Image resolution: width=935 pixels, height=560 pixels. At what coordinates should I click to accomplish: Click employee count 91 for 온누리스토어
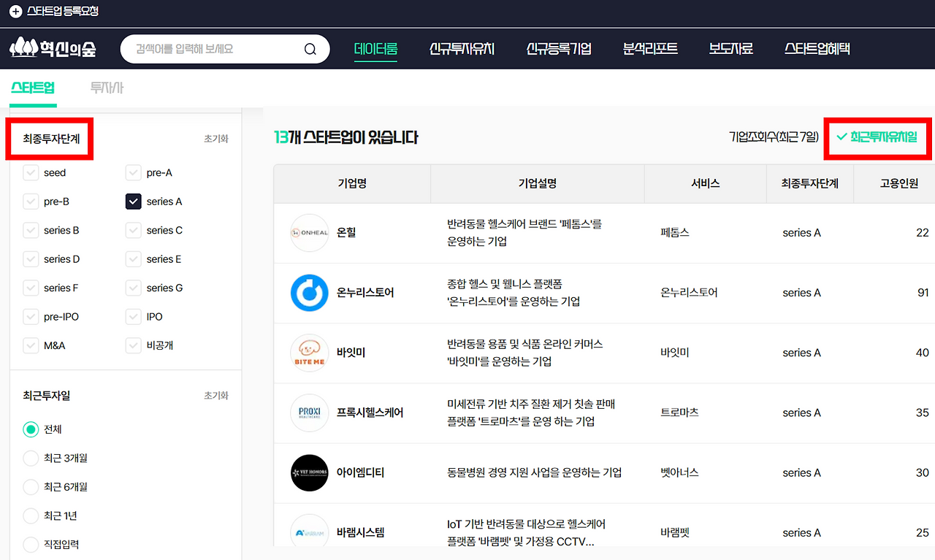[923, 293]
